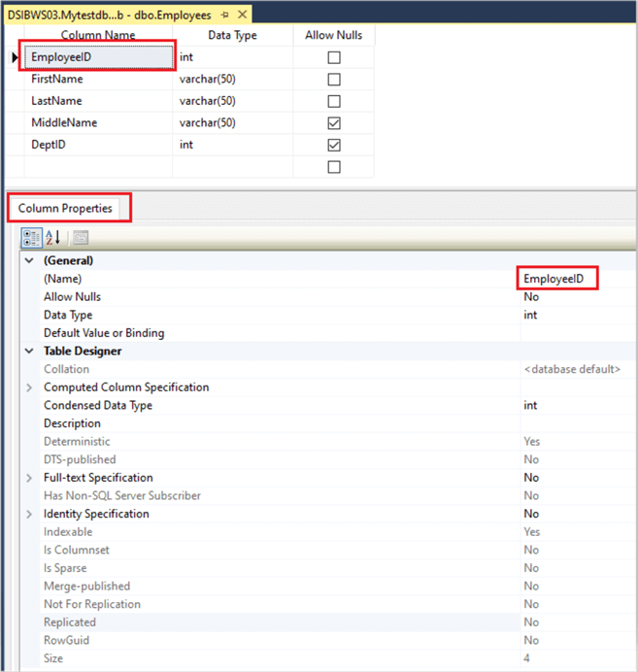Expand Identity Specification property
The height and width of the screenshot is (672, 638).
pyautogui.click(x=28, y=514)
